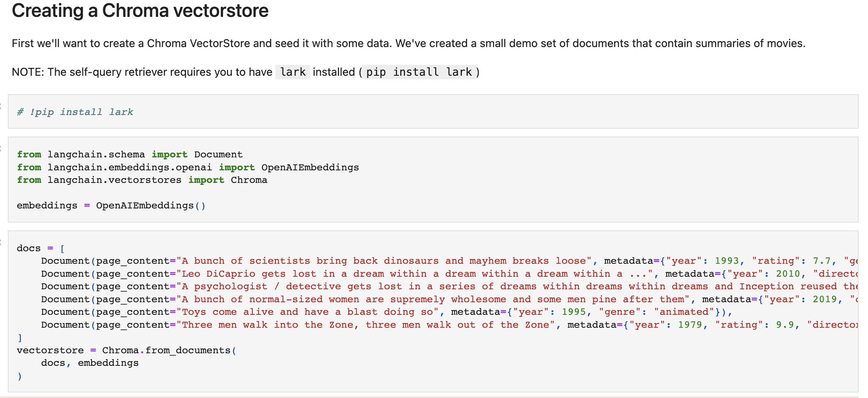Click the line "from langchain.vectorstores import Chroma"
Screen dimensions: 868x398
142,180
